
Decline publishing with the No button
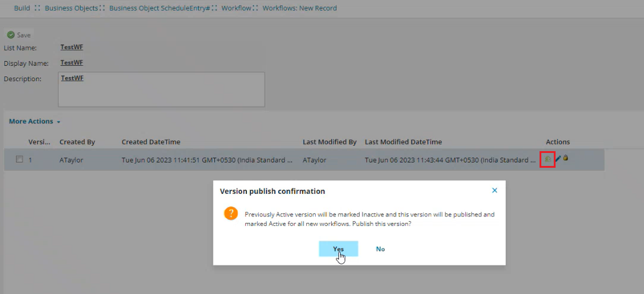coord(380,249)
